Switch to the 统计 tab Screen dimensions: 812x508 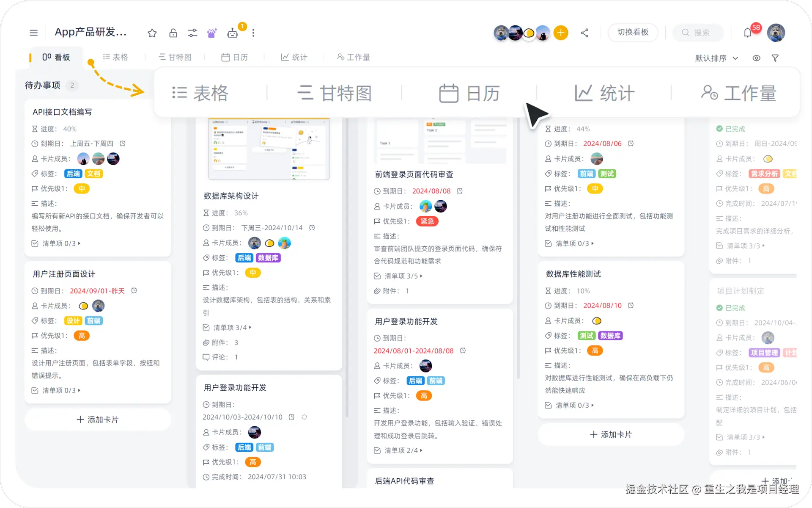point(294,57)
